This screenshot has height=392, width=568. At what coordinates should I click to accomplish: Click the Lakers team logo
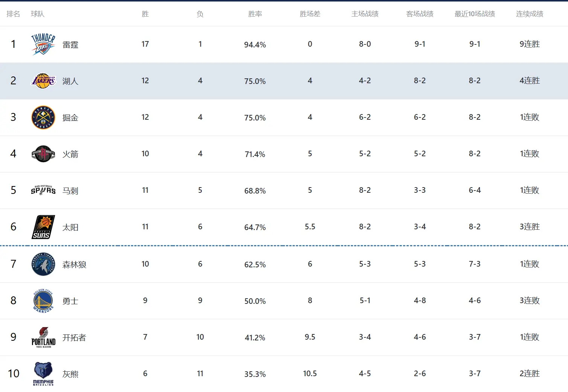tap(43, 81)
